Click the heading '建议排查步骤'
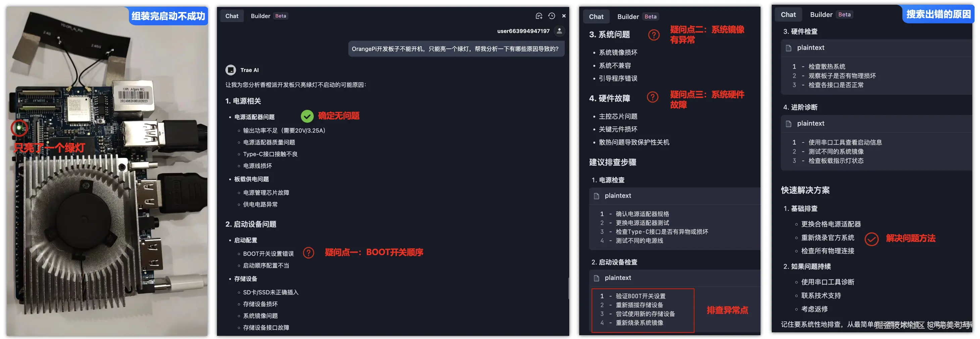The height and width of the screenshot is (339, 980). 612,162
